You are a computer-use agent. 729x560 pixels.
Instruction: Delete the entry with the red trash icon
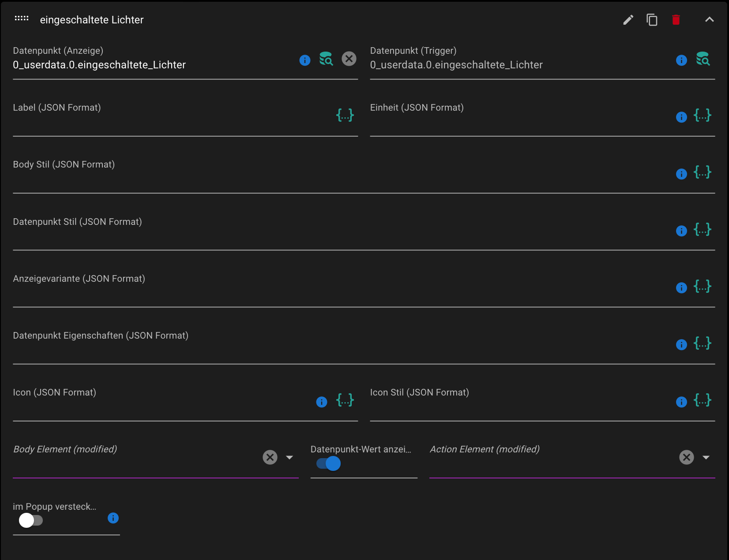click(x=676, y=20)
